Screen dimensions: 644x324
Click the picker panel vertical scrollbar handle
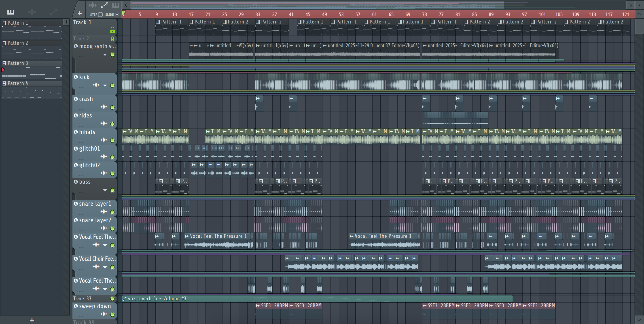(66, 22)
